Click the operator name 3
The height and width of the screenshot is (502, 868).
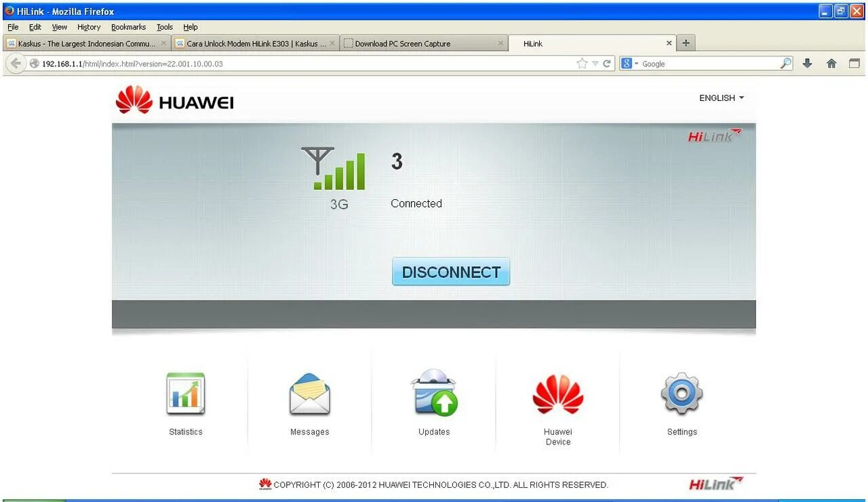pyautogui.click(x=397, y=161)
